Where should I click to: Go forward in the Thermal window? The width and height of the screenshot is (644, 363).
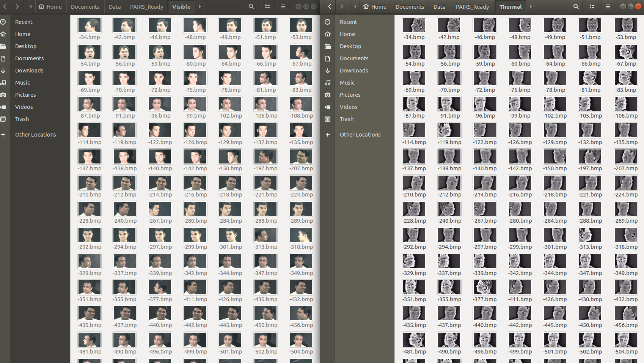coord(342,6)
